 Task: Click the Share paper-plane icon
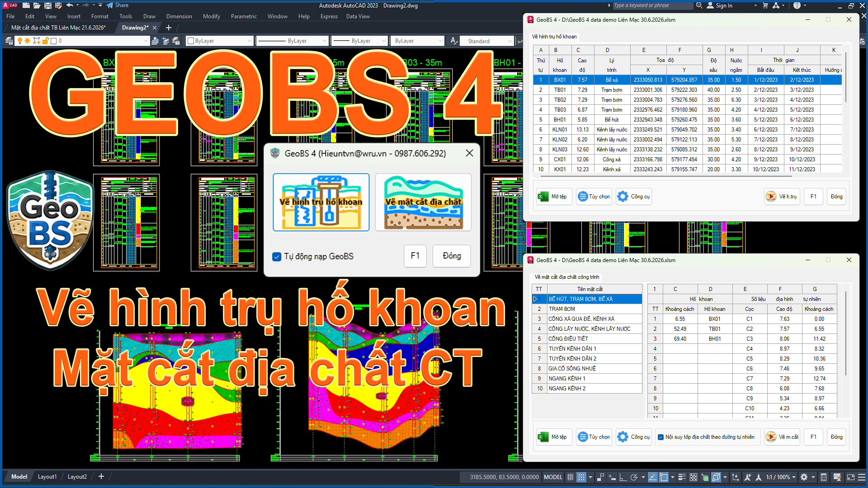pos(110,5)
